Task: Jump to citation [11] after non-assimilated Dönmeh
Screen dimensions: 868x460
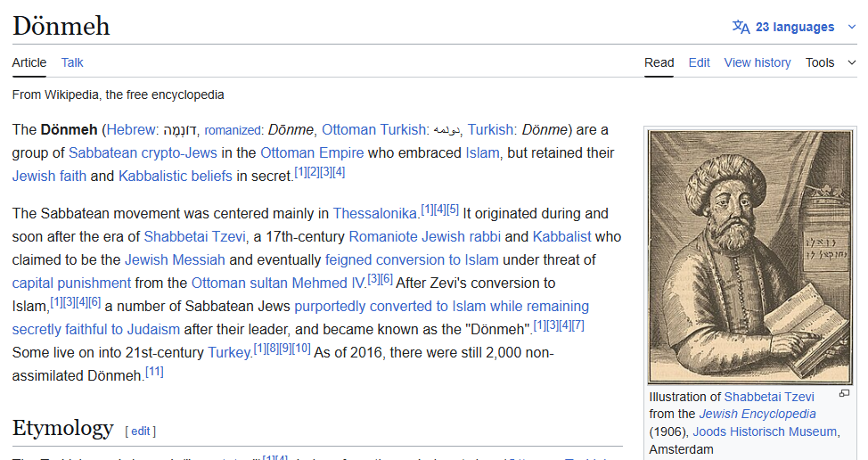Action: coord(154,372)
